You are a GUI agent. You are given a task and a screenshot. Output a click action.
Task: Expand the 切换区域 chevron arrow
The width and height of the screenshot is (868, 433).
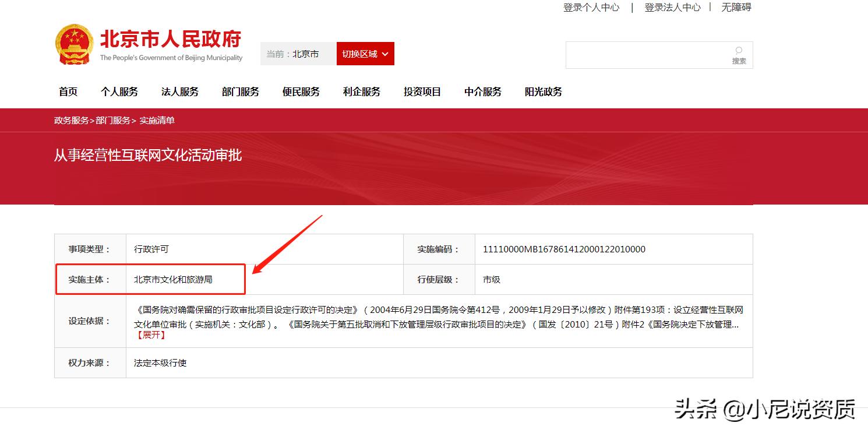click(386, 54)
